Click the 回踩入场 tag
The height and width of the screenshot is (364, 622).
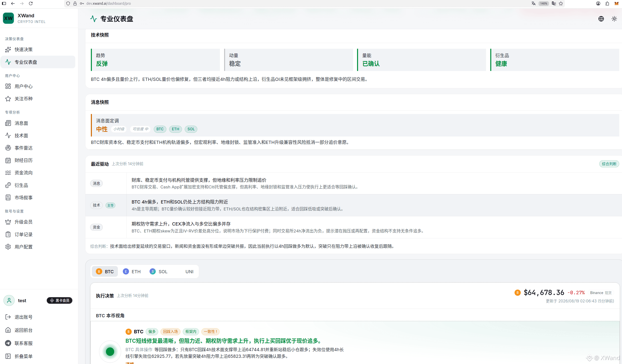click(170, 332)
